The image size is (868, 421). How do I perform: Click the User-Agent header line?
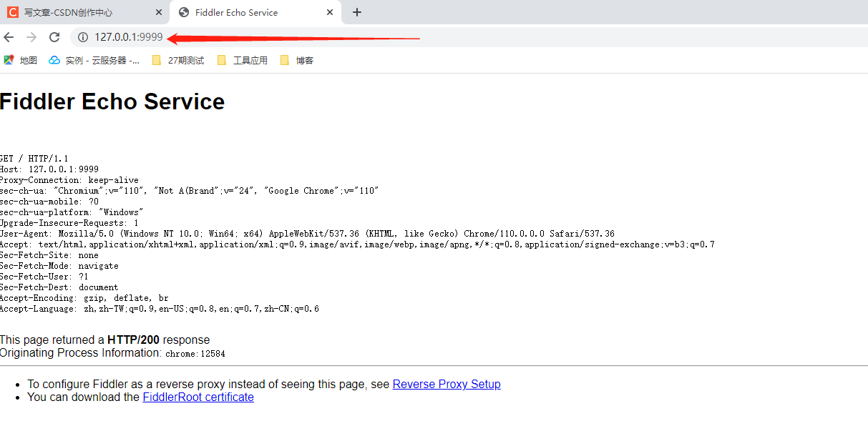[x=307, y=234]
